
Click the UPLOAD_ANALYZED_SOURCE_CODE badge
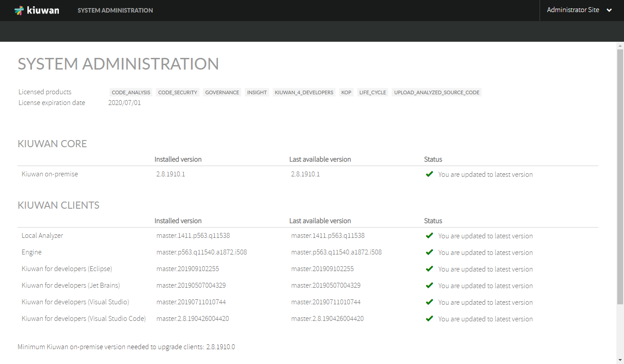(436, 92)
